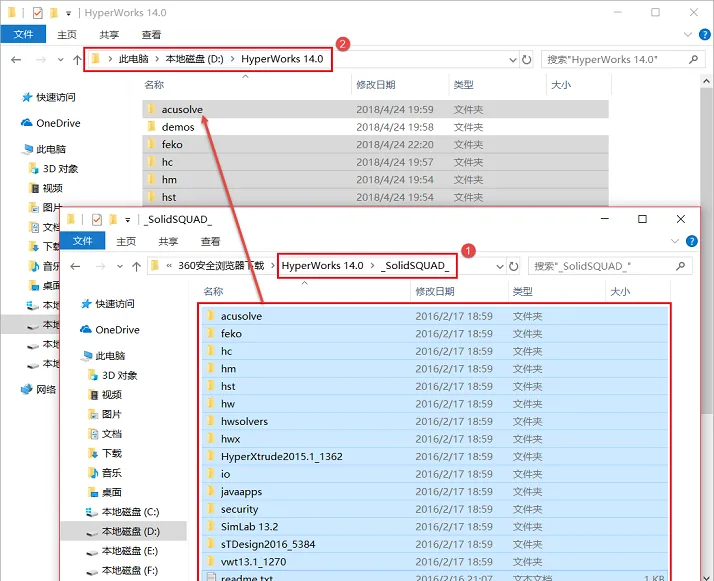Open 文件 tab in HyperWorks 14.0 window
The image size is (714, 581).
tap(23, 35)
